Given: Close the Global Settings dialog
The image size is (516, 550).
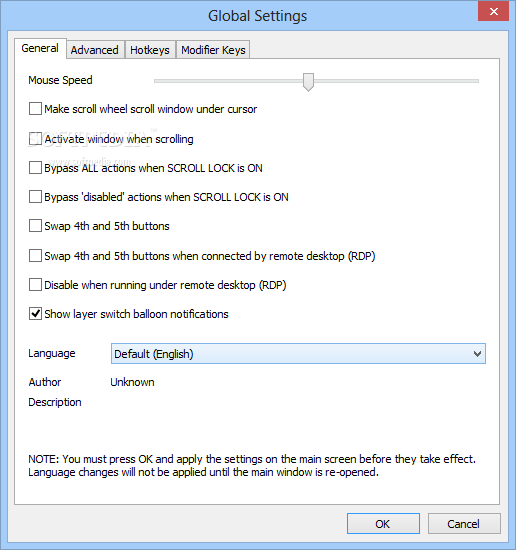Looking at the screenshot, I should (x=494, y=12).
